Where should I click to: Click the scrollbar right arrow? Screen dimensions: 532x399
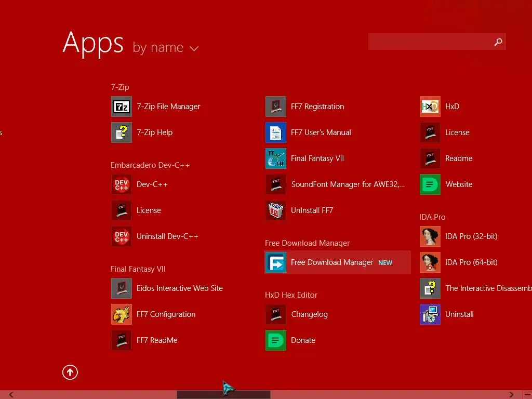coord(511,395)
